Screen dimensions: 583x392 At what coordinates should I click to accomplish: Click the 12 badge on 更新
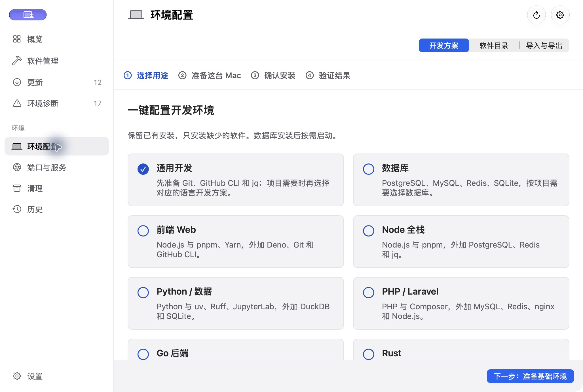[x=98, y=82]
